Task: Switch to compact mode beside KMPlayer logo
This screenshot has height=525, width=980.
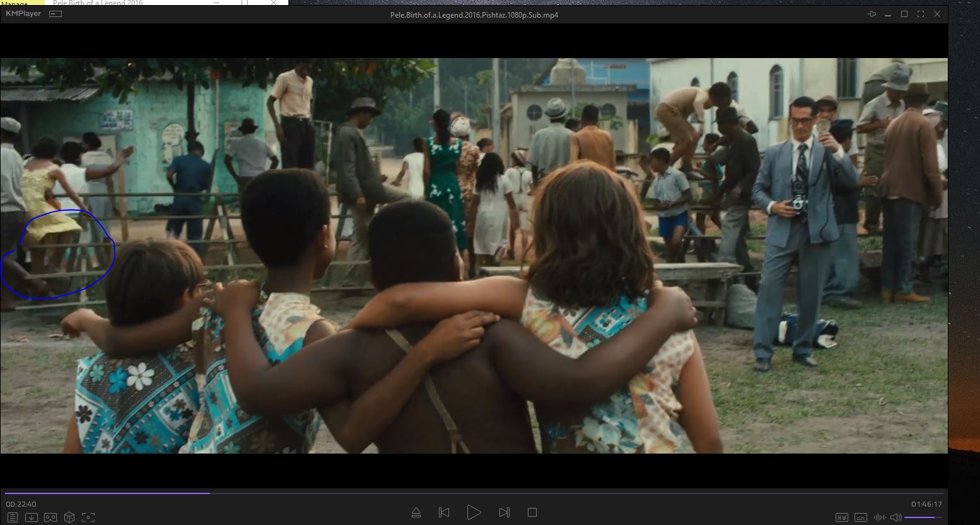Action: click(55, 14)
